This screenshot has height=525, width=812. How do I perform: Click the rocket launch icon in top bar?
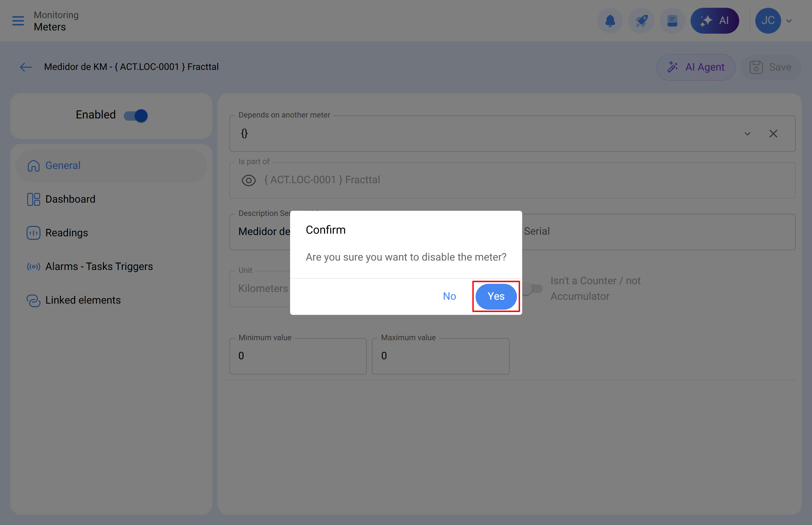pyautogui.click(x=641, y=20)
